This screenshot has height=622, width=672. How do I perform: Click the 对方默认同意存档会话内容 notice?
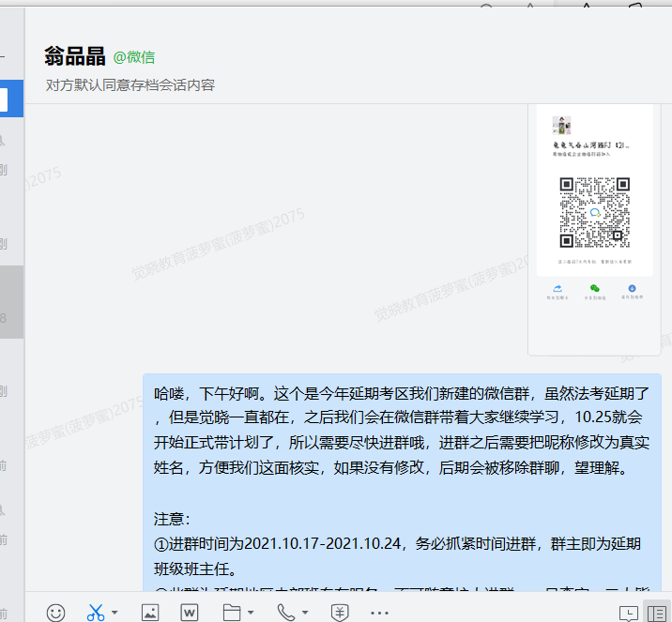[130, 84]
